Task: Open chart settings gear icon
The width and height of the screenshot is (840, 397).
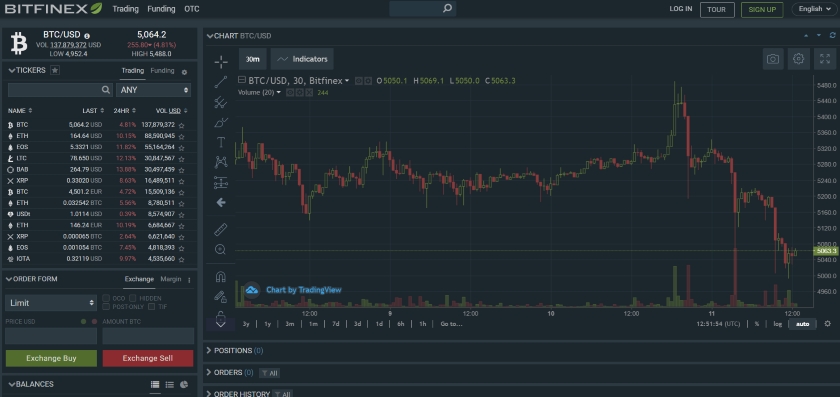Action: tap(798, 59)
